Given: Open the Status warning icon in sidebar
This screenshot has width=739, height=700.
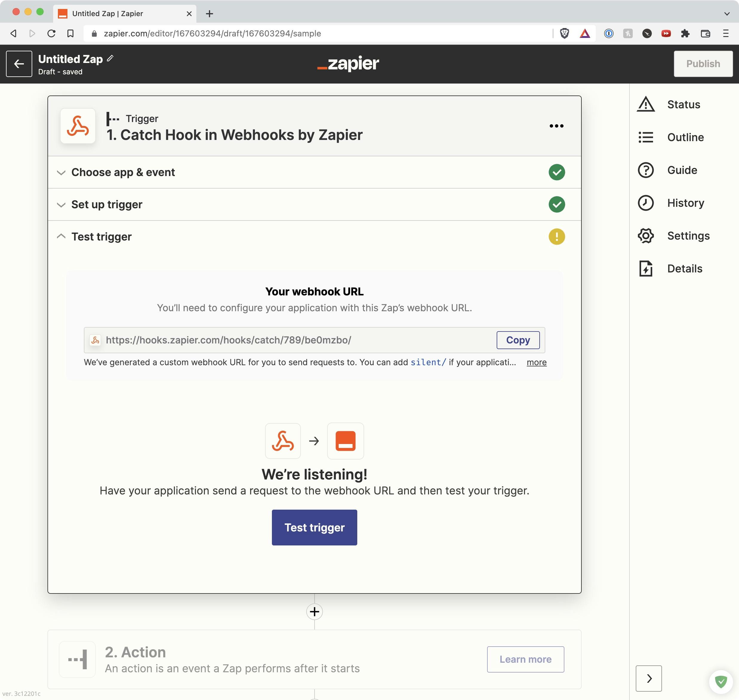Looking at the screenshot, I should point(646,104).
